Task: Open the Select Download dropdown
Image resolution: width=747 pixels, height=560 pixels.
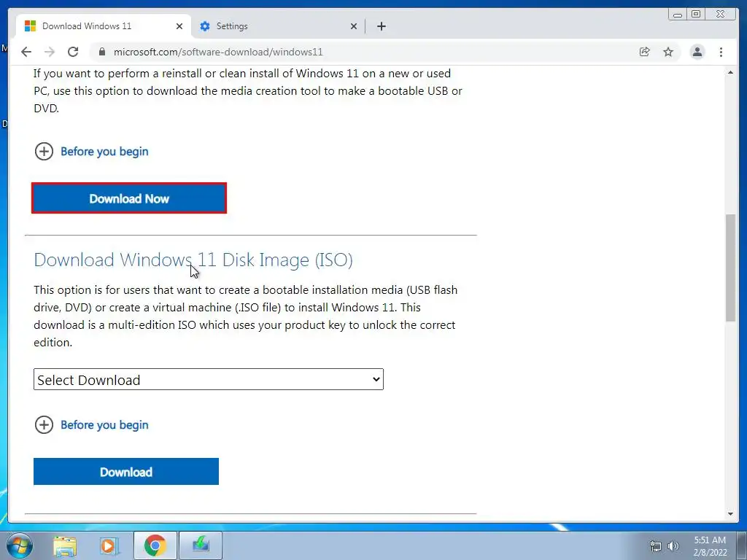Action: tap(209, 379)
